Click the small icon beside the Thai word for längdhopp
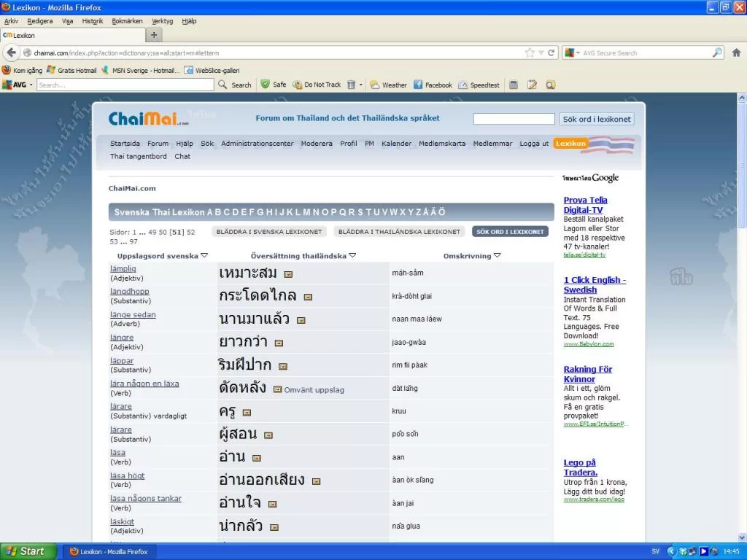 pos(308,297)
